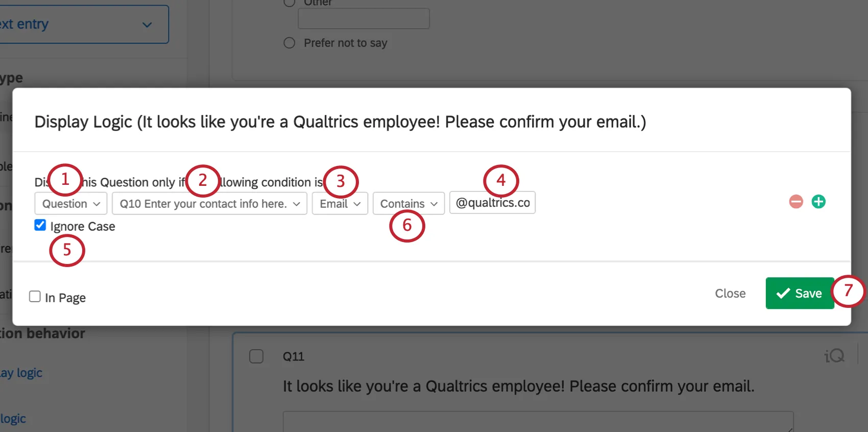Viewport: 868px width, 432px height.
Task: Change the Contains operator dropdown
Action: [407, 203]
